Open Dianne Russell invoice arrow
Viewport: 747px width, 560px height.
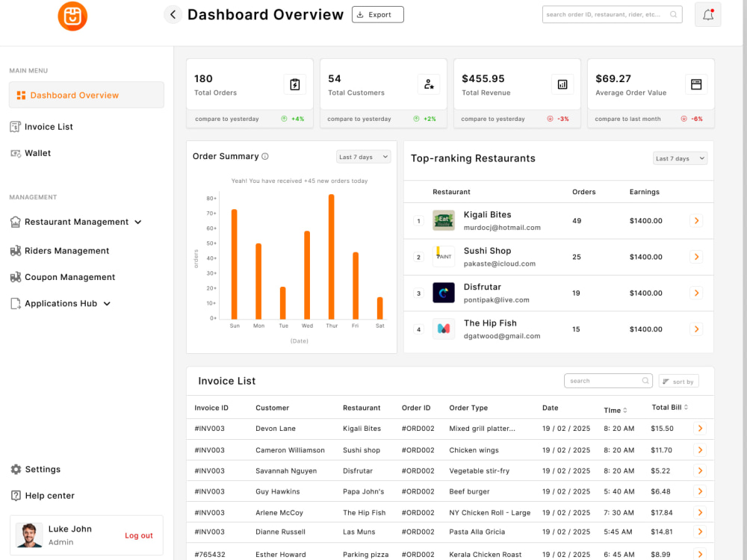[700, 532]
